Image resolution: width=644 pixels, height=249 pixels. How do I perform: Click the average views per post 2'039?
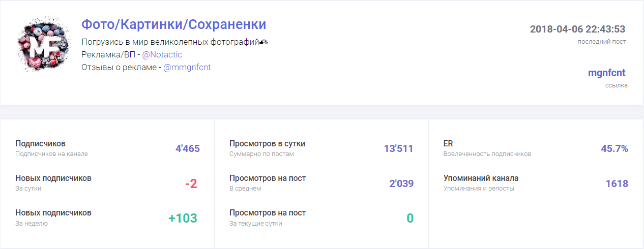tap(401, 183)
